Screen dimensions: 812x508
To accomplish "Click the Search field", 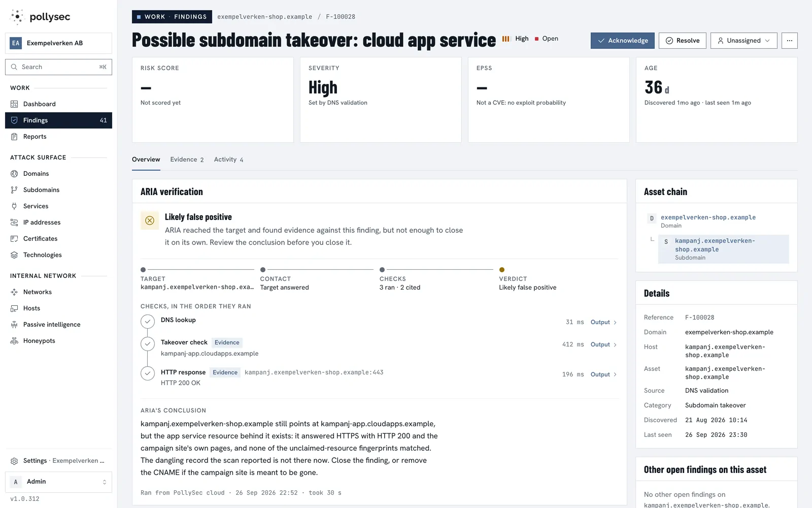I will [x=58, y=67].
